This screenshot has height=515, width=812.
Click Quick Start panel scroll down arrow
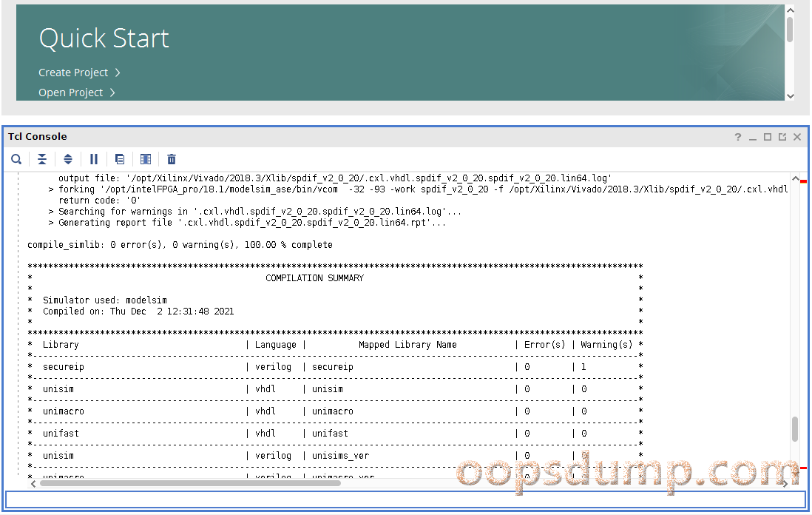[790, 95]
